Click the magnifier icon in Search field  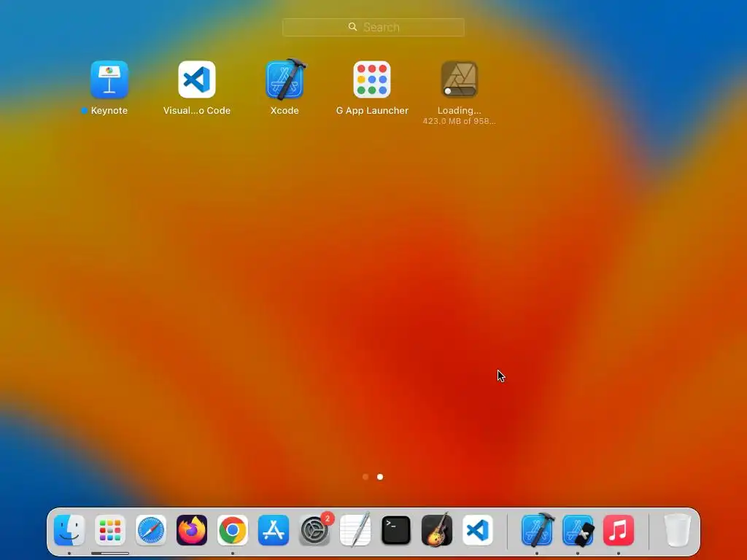click(x=352, y=27)
